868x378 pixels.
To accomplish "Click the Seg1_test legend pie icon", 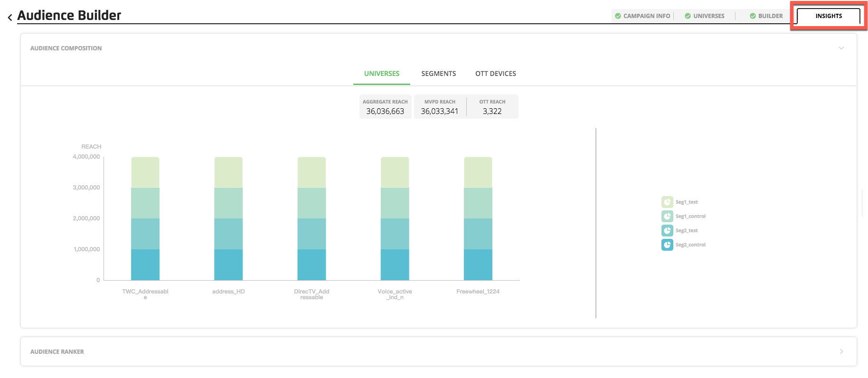I will tap(667, 202).
